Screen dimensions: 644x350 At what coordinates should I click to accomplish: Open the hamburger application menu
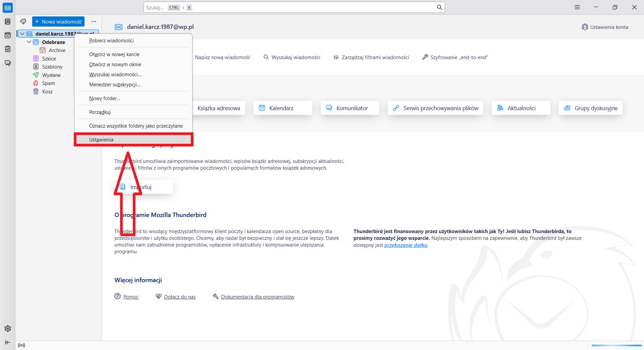click(x=577, y=7)
